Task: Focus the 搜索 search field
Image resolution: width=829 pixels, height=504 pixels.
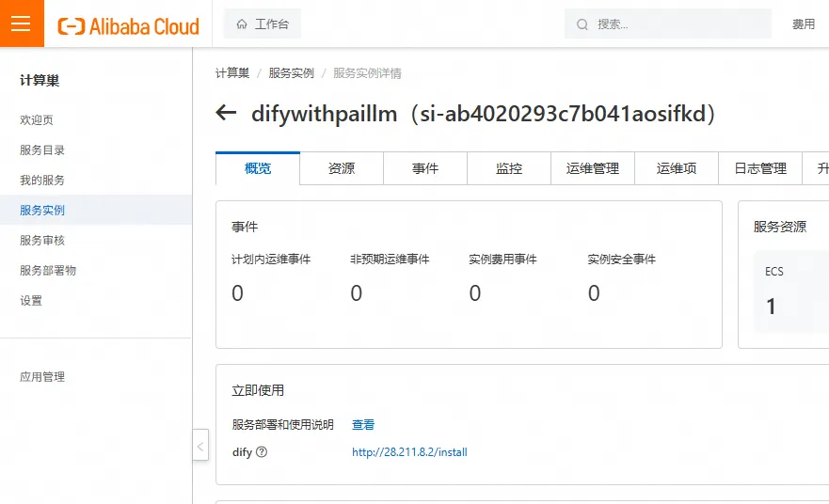Action: point(668,24)
